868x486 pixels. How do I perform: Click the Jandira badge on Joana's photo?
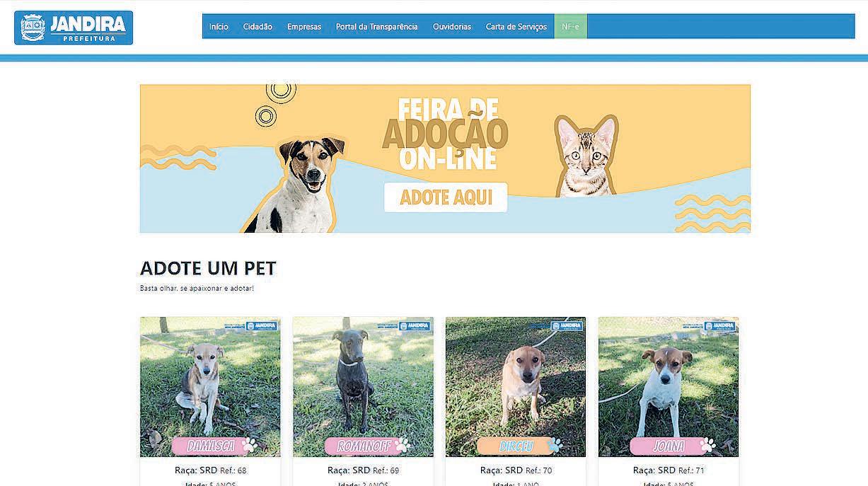pos(720,326)
